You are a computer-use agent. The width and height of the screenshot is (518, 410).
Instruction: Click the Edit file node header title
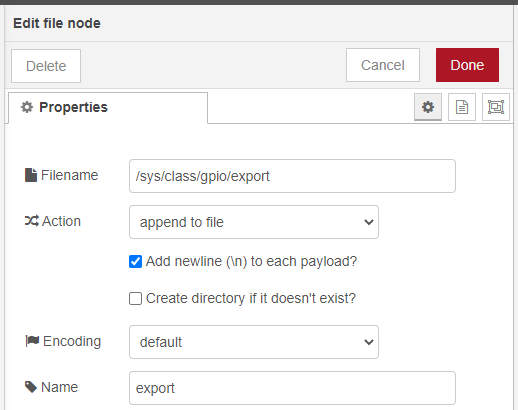(x=57, y=23)
